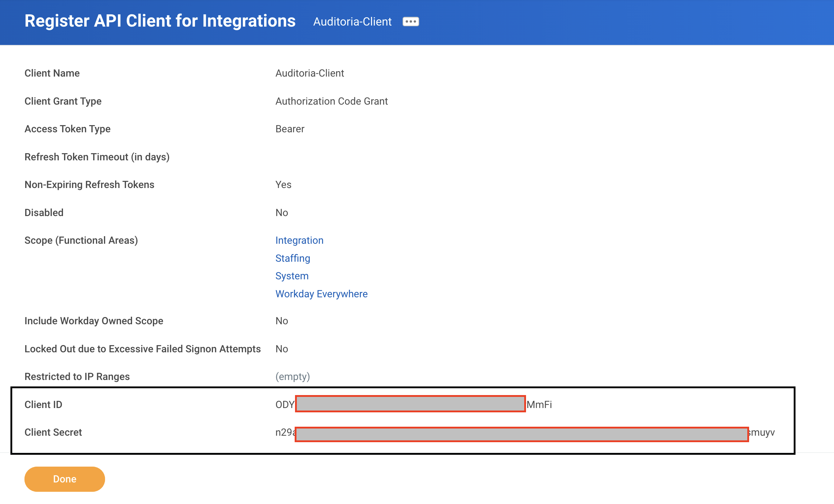Click the Access Token Type value Bearer
834x504 pixels.
point(289,129)
